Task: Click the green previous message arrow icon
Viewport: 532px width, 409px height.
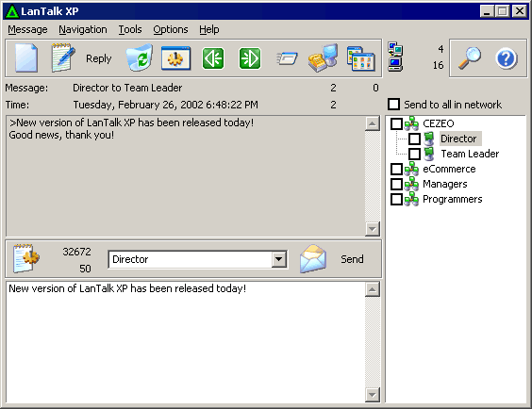Action: pyautogui.click(x=213, y=58)
